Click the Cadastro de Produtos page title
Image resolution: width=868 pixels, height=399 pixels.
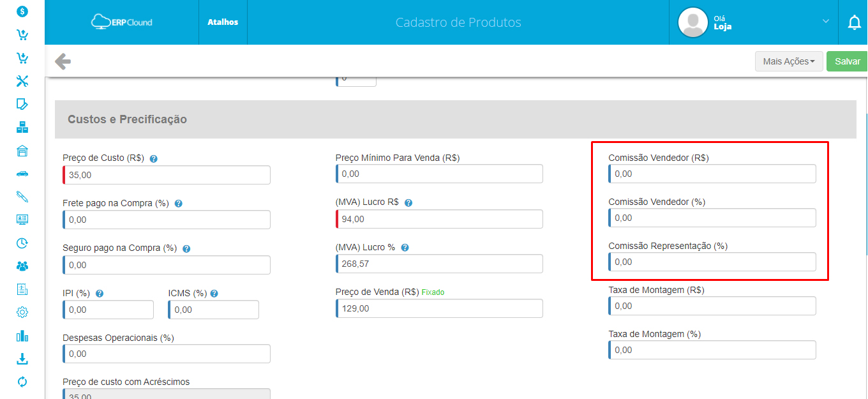tap(458, 22)
